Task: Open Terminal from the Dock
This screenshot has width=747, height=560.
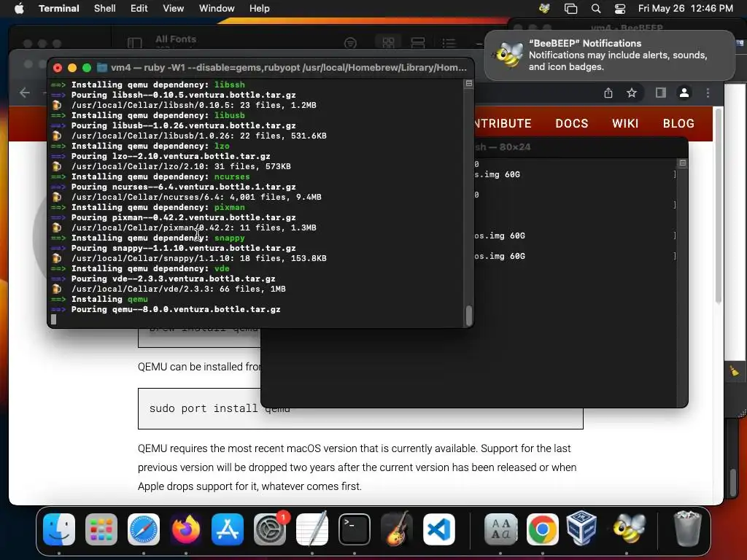Action: pos(354,529)
